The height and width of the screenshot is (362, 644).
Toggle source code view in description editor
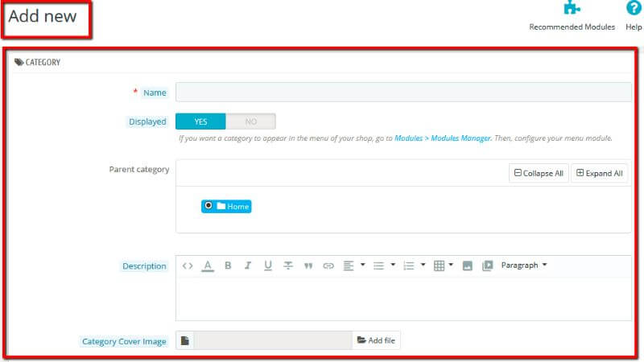pos(188,266)
